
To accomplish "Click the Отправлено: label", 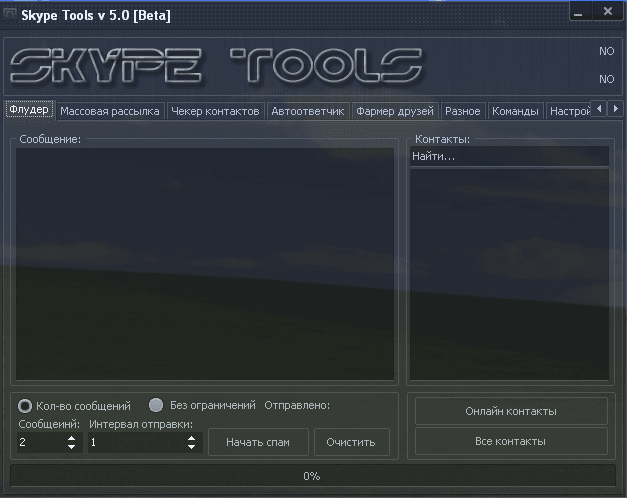I will pos(297,405).
